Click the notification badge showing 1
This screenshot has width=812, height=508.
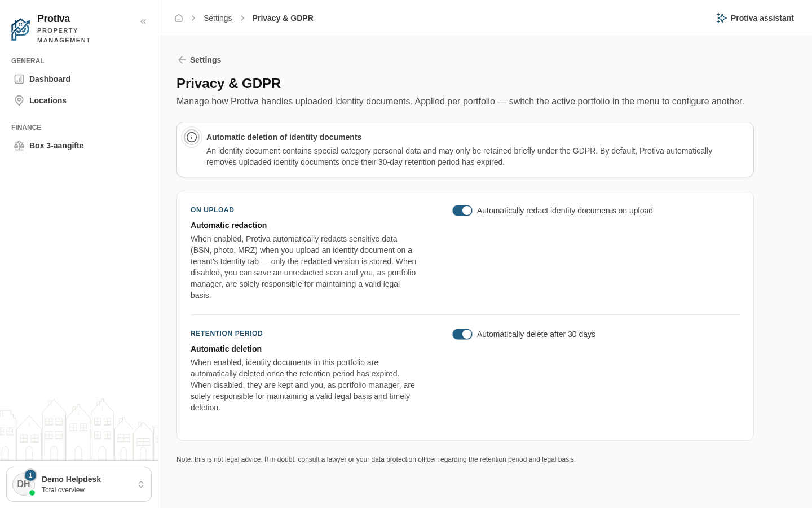coord(30,475)
